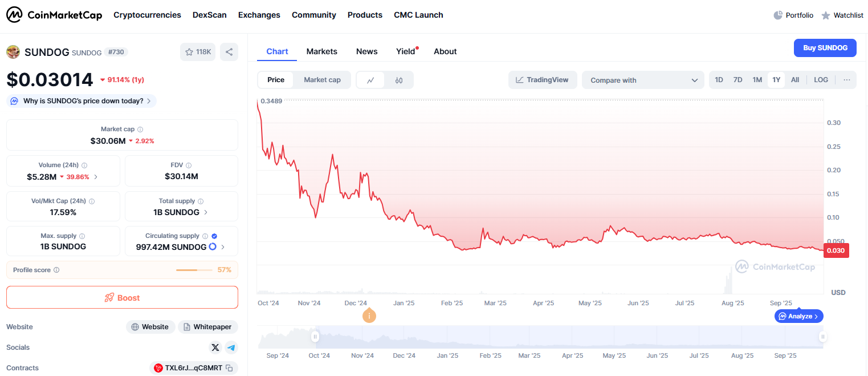The image size is (868, 376).
Task: Expand Why is SUNDOG's price down today
Action: [82, 101]
